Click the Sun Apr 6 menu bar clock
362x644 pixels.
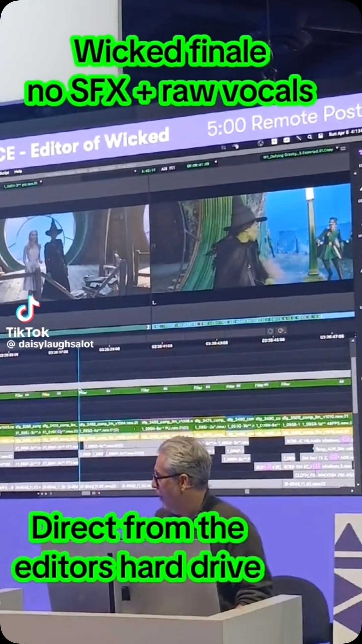(345, 133)
